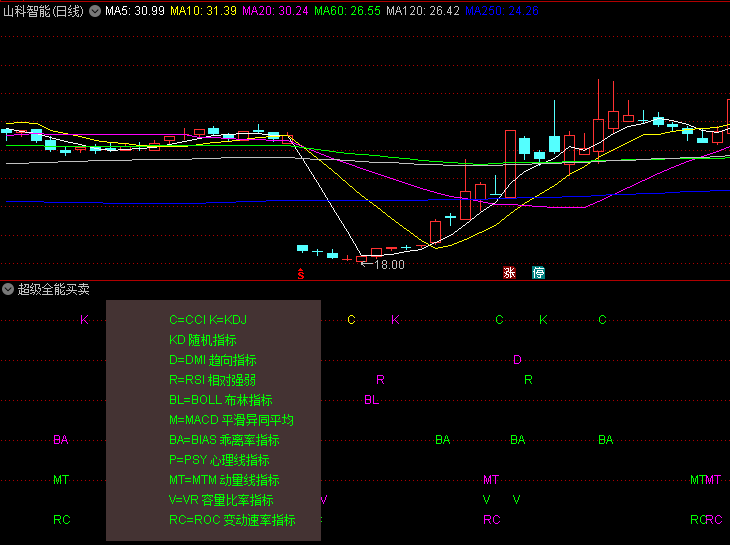Collapse the 超级全能买卖 indicator panel arrow

[x=8, y=289]
